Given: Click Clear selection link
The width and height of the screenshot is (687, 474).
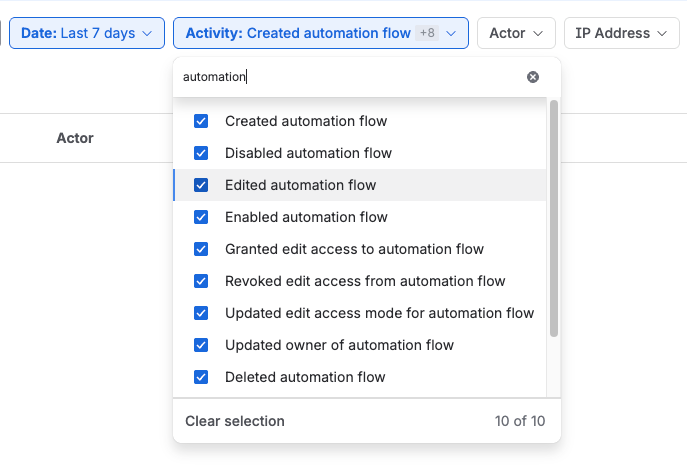Looking at the screenshot, I should point(235,421).
